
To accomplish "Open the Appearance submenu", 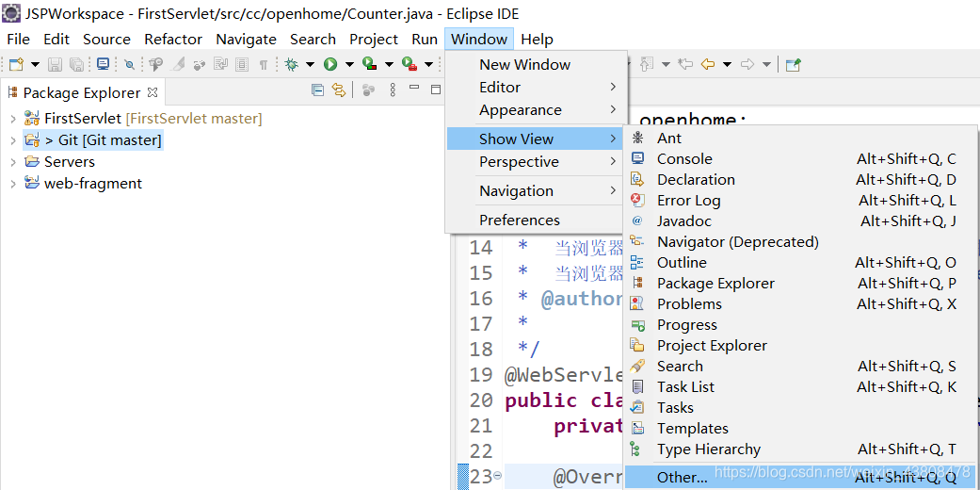I will pos(536,110).
